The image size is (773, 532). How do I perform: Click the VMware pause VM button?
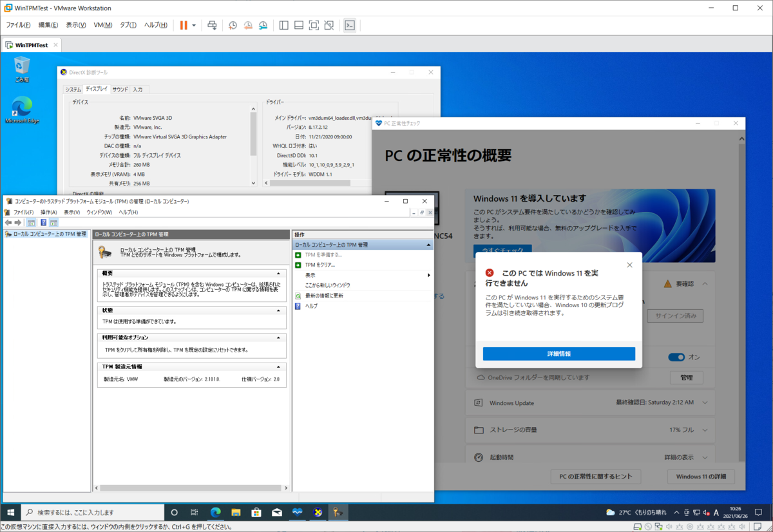184,25
